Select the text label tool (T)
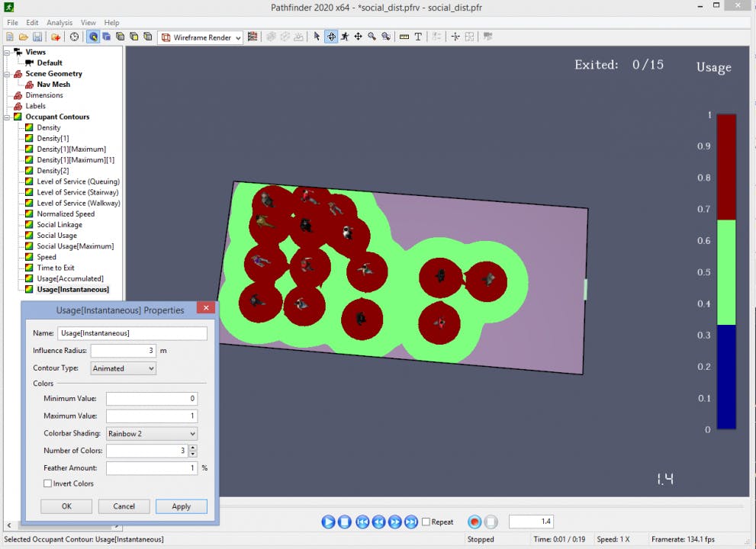This screenshot has width=756, height=549. coord(418,37)
